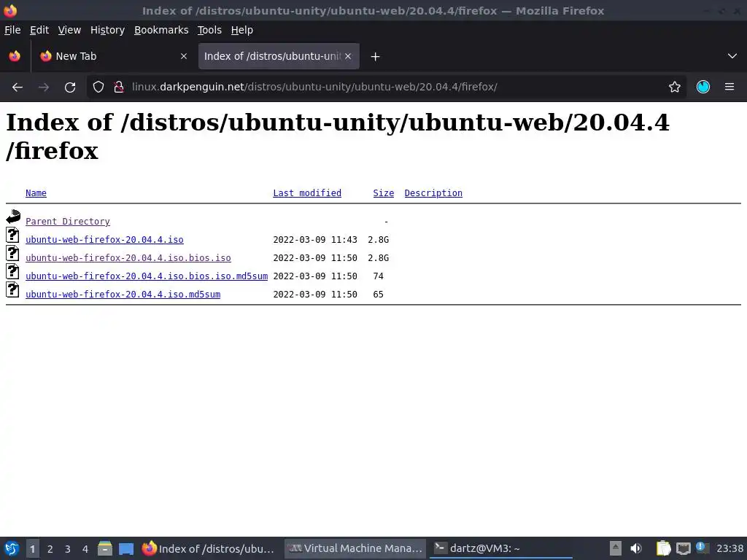
Task: Open the Bookmarks menu
Action: click(x=161, y=30)
